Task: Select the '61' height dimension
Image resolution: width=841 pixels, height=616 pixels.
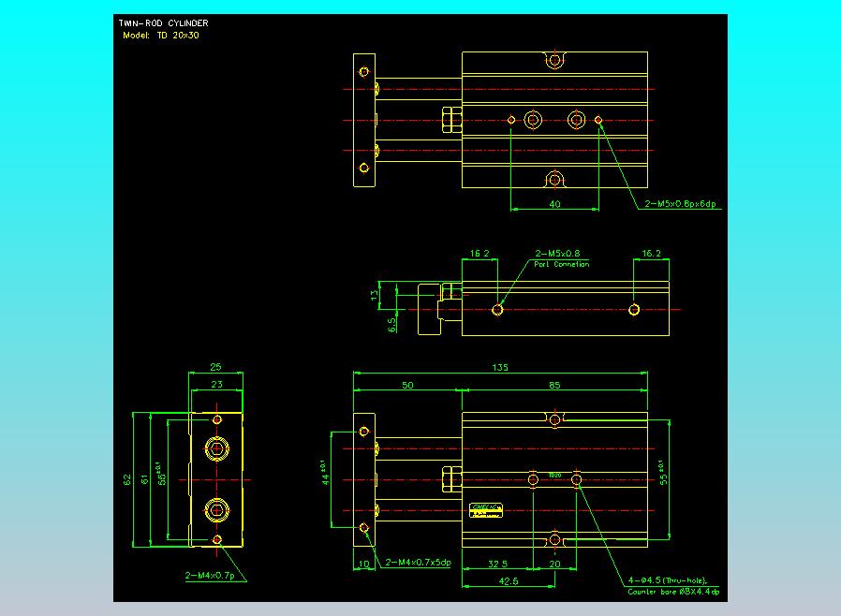Action: click(x=144, y=479)
